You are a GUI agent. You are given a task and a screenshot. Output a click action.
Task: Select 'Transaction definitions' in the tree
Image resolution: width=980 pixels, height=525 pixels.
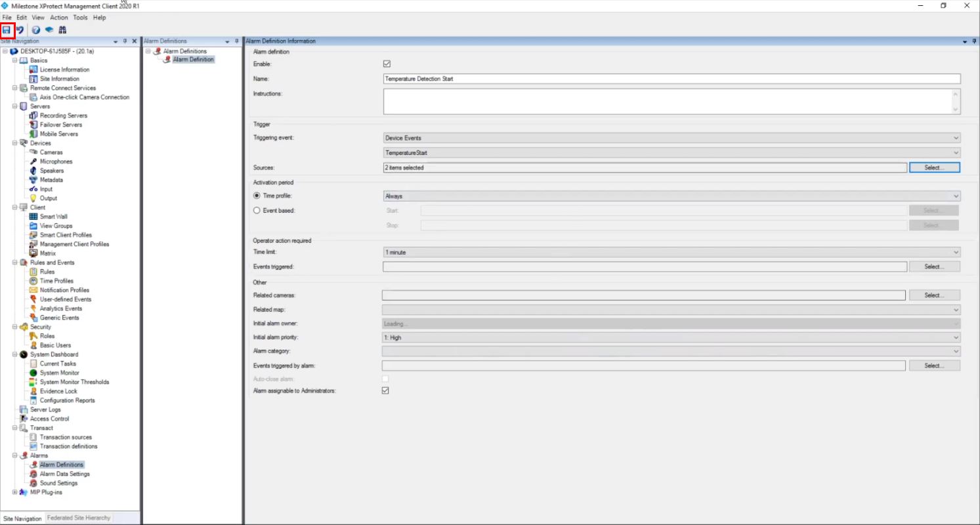click(x=68, y=446)
